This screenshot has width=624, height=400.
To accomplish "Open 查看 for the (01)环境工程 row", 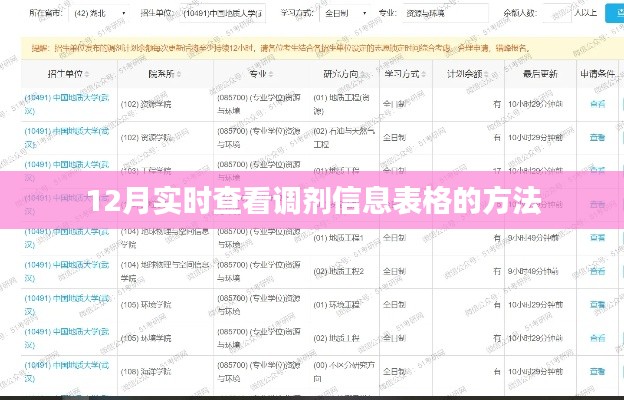I will pyautogui.click(x=597, y=304).
